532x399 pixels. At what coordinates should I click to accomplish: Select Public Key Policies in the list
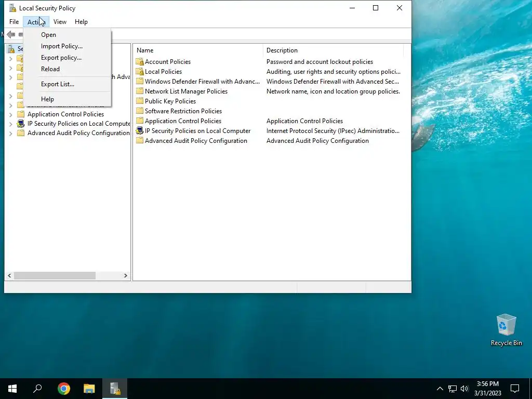pos(170,101)
